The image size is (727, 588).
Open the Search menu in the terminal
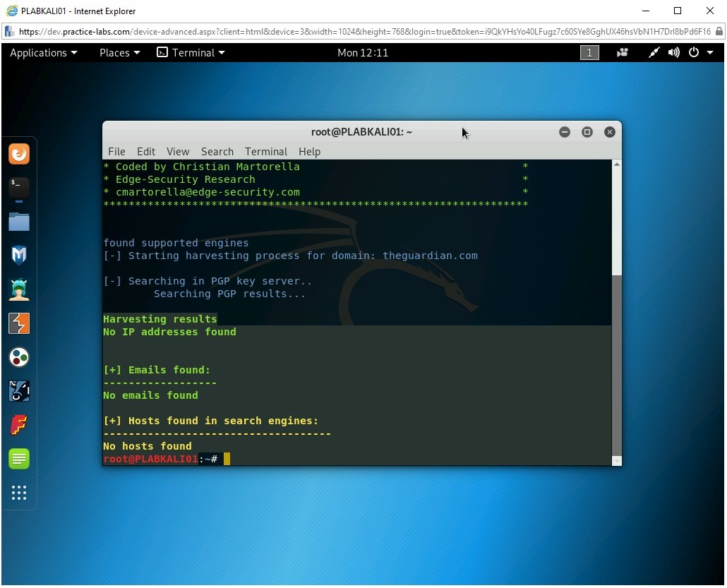217,151
